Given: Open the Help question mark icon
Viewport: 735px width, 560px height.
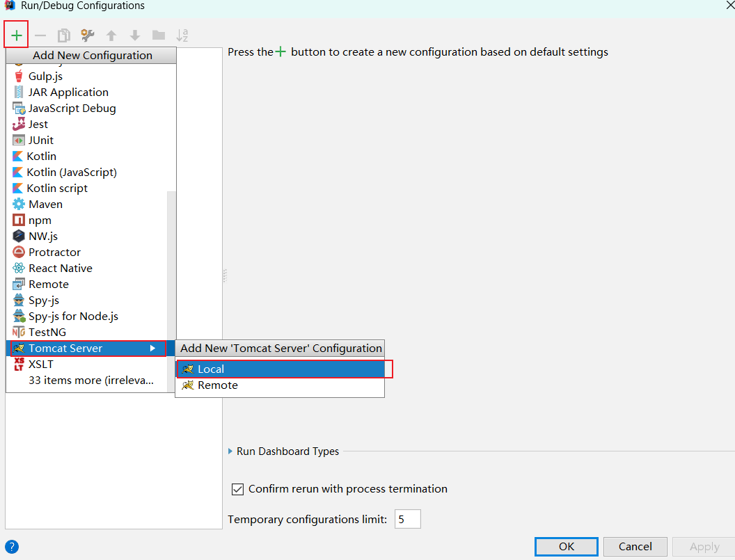Looking at the screenshot, I should point(12,547).
